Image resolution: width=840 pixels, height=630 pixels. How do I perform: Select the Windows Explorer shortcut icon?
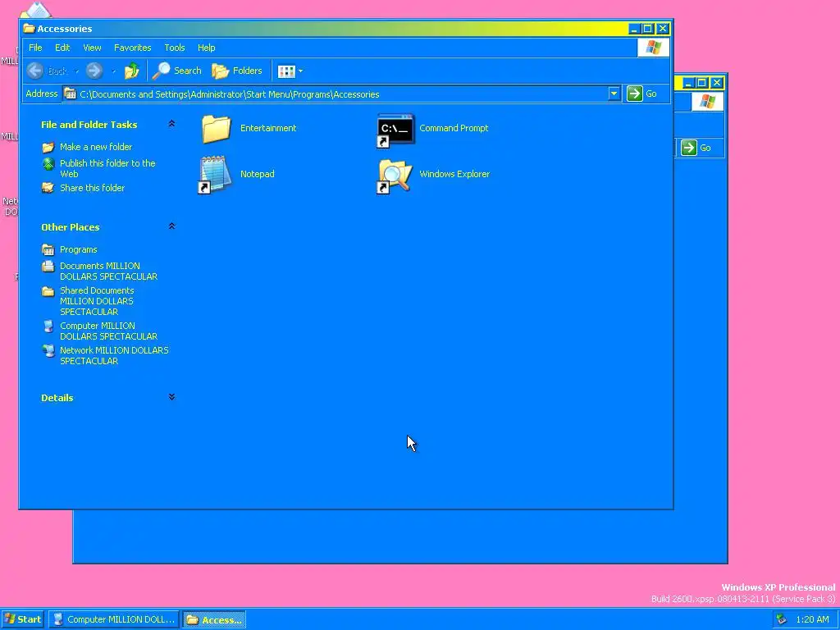[395, 176]
